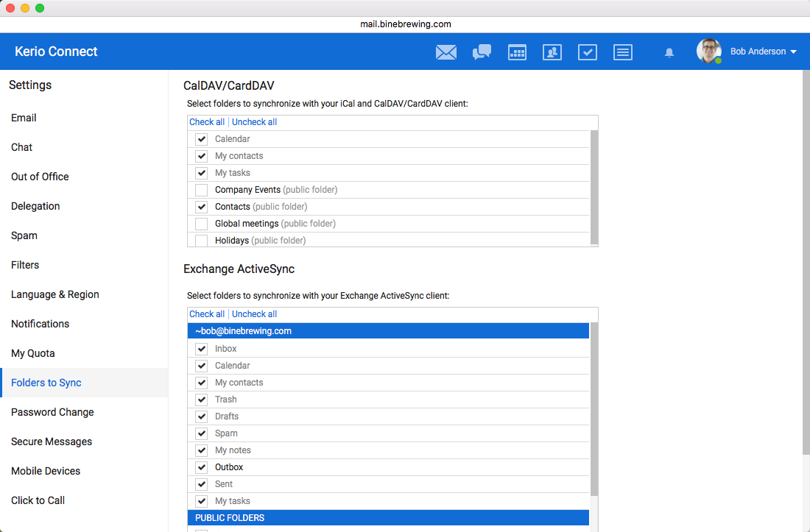This screenshot has height=532, width=810.
Task: Enable Company Events public folder checkbox
Action: click(x=202, y=190)
